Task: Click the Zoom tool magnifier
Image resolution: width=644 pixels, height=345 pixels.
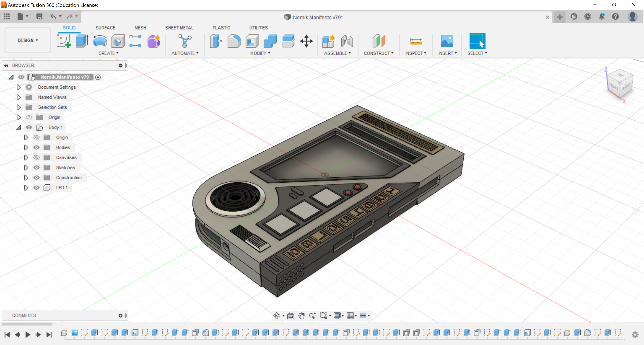Action: pyautogui.click(x=312, y=316)
